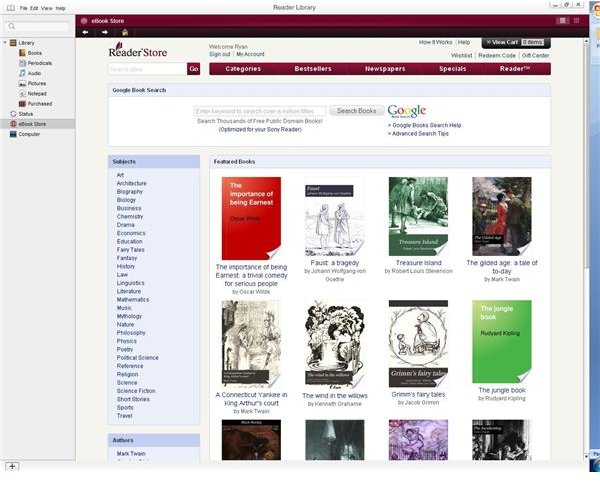
Task: Open the Notepad icon in sidebar
Action: pos(23,93)
